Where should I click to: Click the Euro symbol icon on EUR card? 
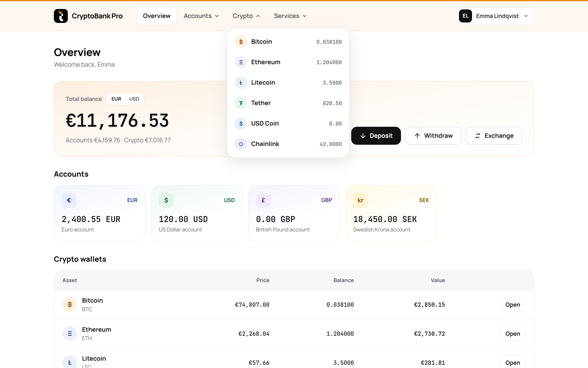[69, 200]
